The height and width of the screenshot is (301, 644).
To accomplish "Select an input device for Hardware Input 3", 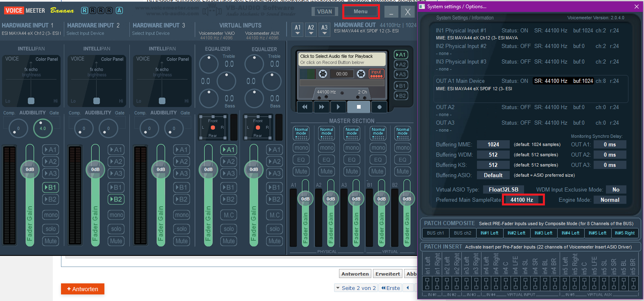I will pos(151,33).
